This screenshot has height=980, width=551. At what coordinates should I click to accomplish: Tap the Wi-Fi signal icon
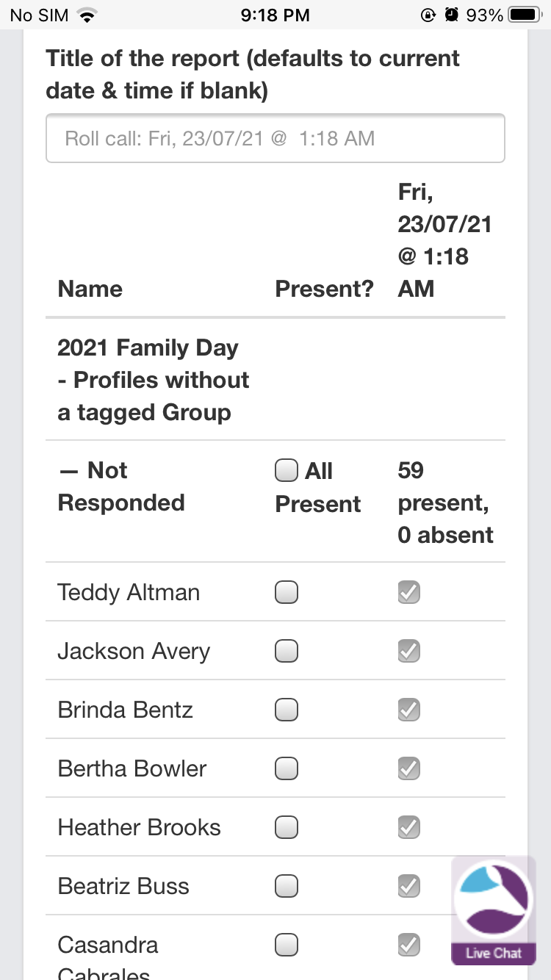click(x=88, y=15)
